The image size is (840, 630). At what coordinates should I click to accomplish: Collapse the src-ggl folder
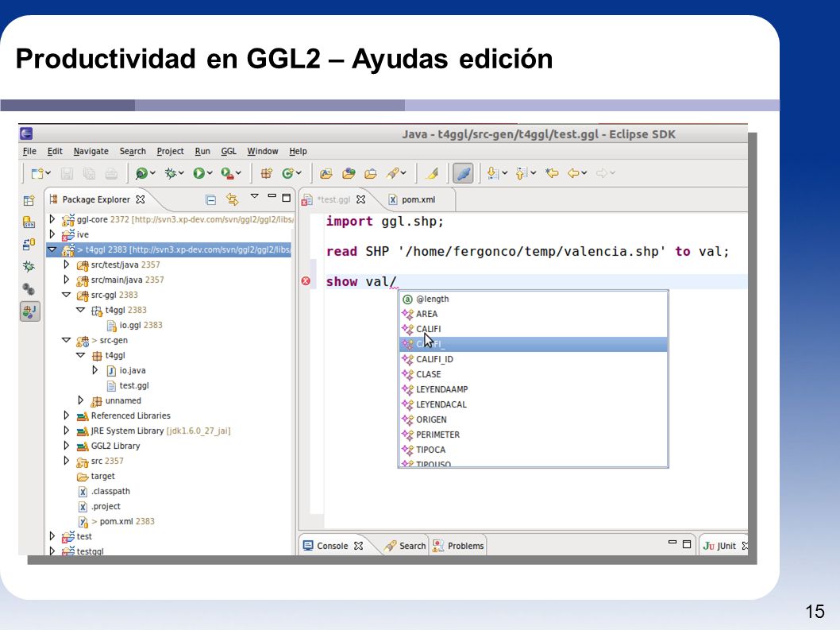(x=67, y=295)
